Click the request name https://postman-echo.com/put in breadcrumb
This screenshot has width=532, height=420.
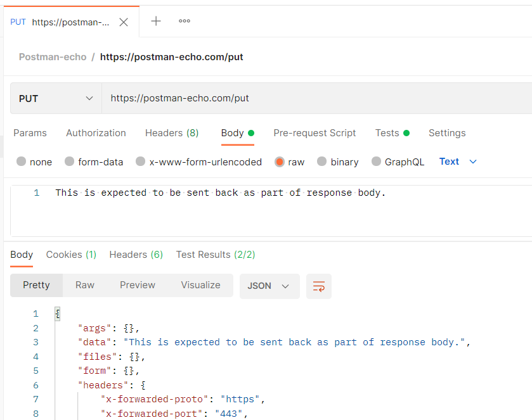click(171, 57)
